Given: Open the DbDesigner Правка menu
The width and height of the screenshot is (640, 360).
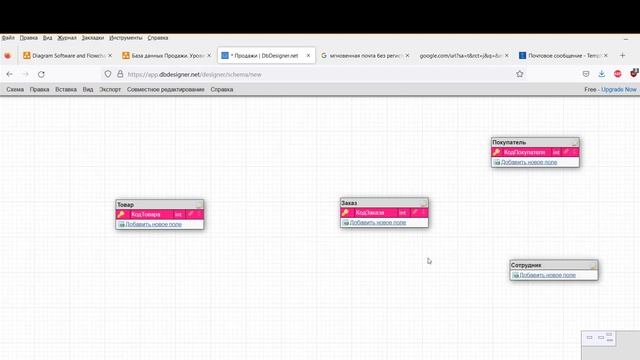Looking at the screenshot, I should [40, 89].
